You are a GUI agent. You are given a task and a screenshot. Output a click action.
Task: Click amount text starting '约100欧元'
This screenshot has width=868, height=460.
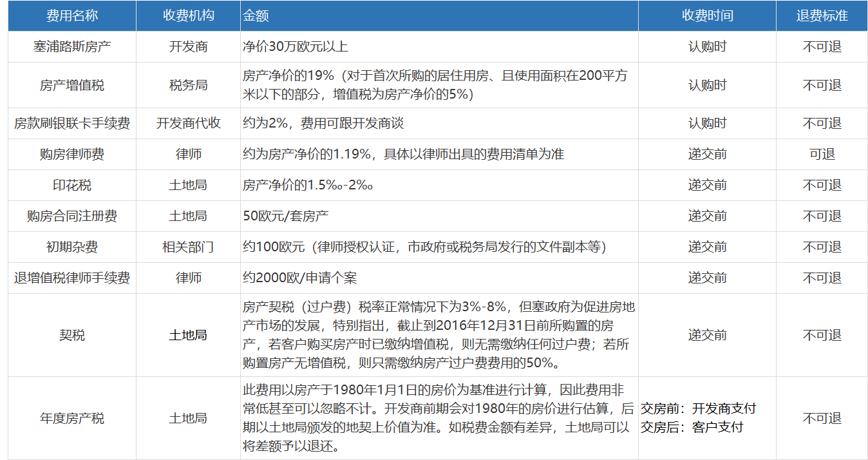click(x=424, y=247)
